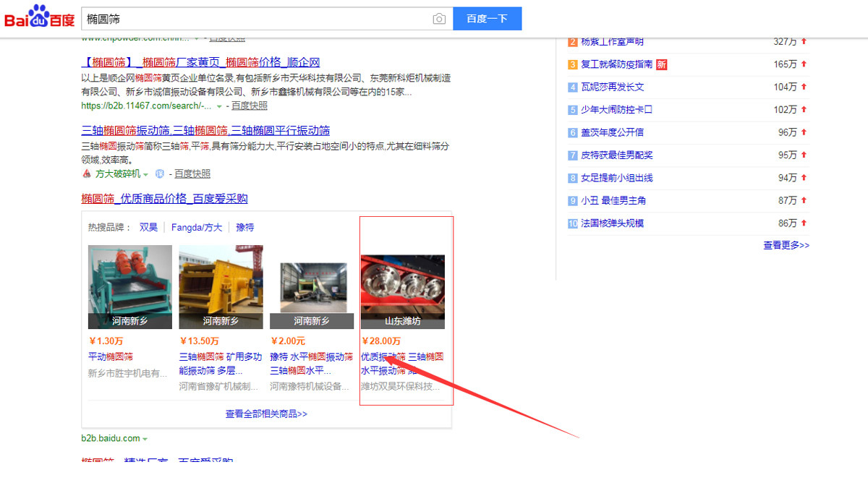Click 查看更多>> under hot searches
The width and height of the screenshot is (868, 488).
point(786,246)
